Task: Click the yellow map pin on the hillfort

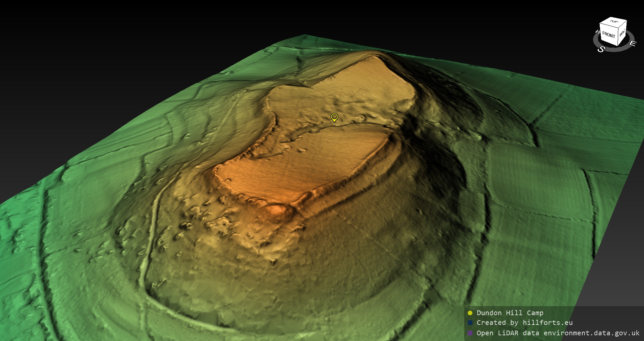Action: [x=334, y=117]
